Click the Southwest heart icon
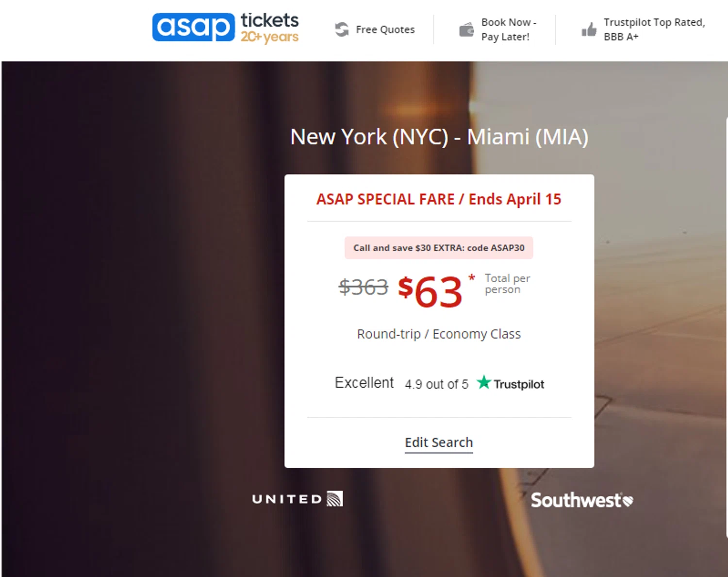Screen dimensions: 728x577 628,501
